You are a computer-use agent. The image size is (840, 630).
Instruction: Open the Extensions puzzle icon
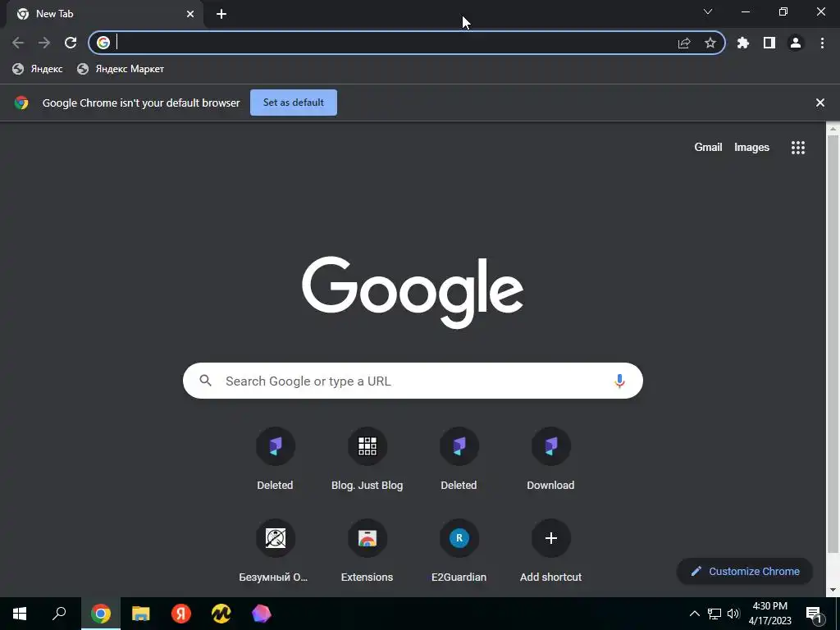[x=743, y=43]
